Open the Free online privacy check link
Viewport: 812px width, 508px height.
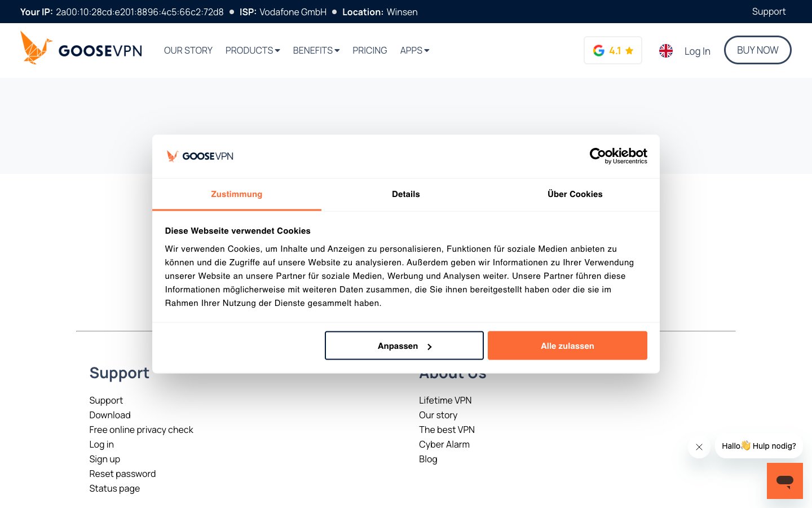[x=141, y=430]
